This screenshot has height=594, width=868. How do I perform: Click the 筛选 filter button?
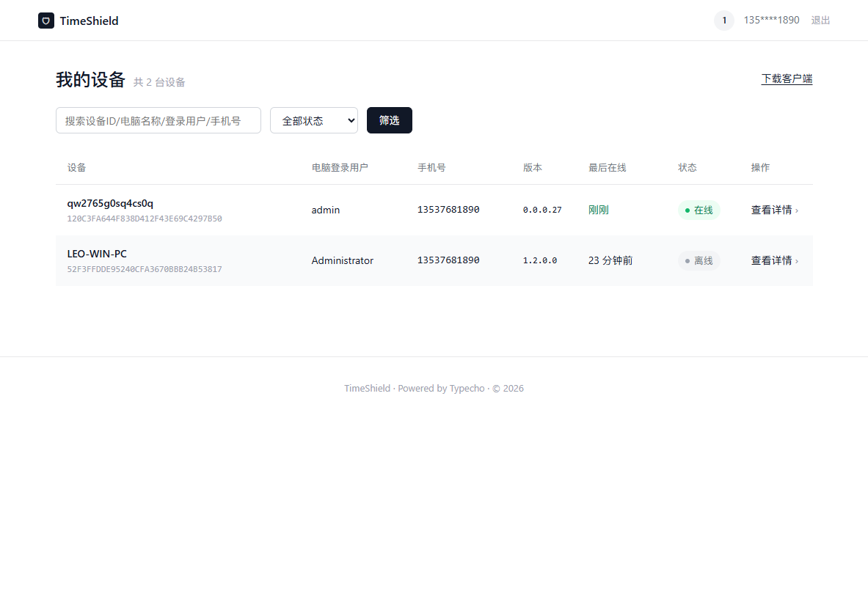389,120
